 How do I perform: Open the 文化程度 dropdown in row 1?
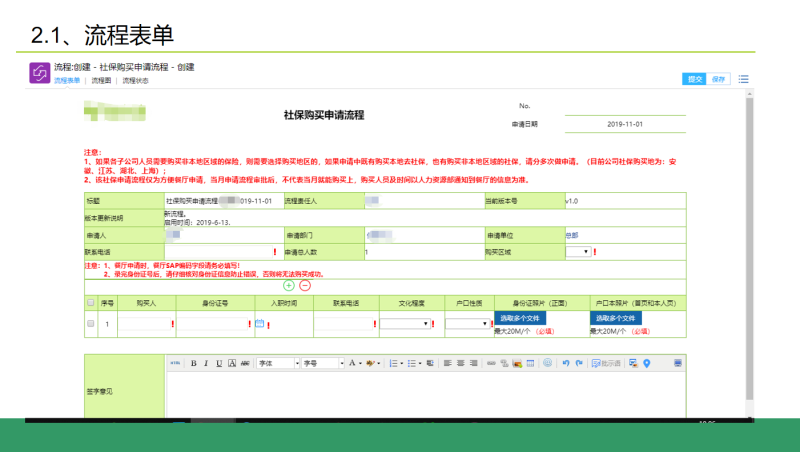tap(406, 324)
